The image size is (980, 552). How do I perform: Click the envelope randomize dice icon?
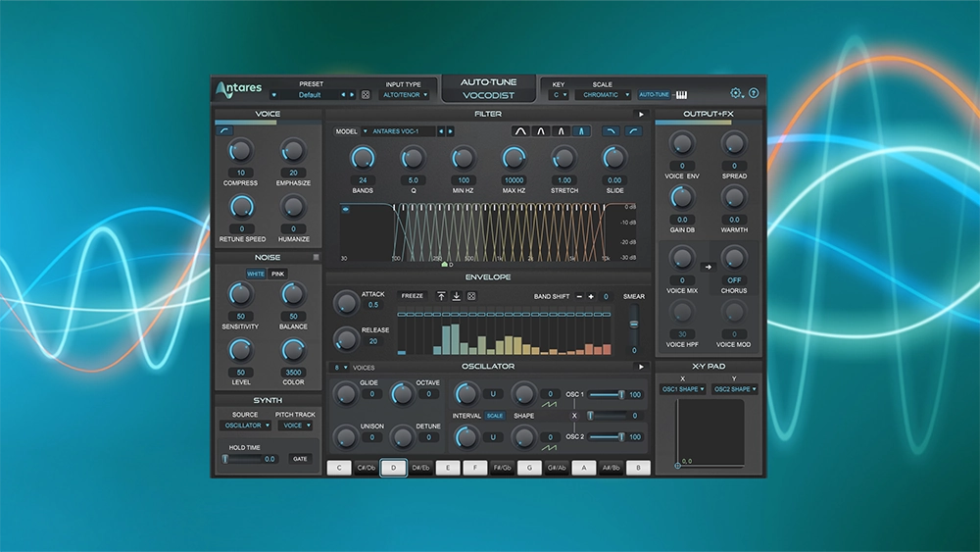coord(471,296)
